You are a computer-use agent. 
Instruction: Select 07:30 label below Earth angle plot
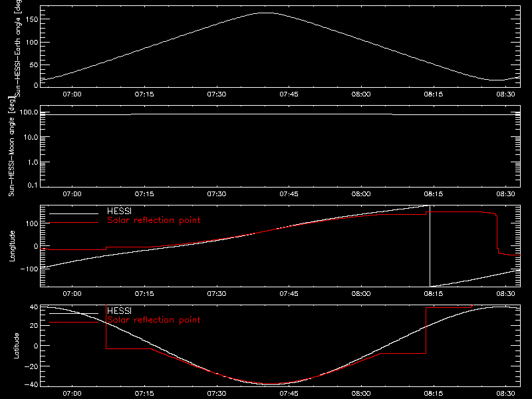pyautogui.click(x=217, y=94)
